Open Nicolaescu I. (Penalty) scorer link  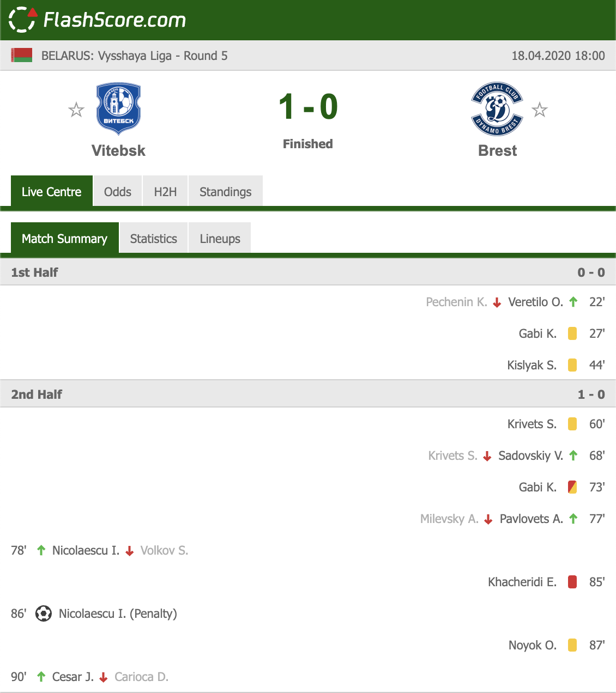(118, 613)
